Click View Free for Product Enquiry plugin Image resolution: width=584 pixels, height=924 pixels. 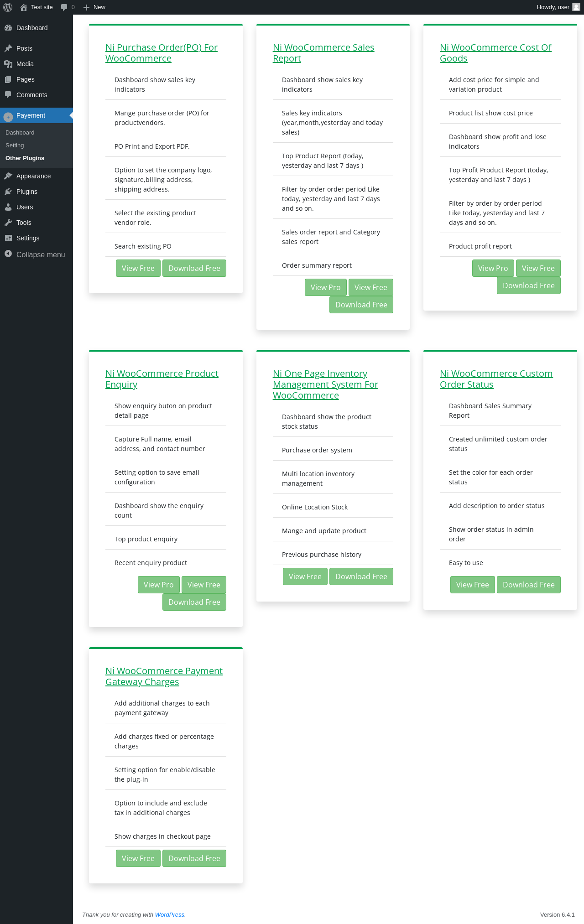tap(204, 585)
